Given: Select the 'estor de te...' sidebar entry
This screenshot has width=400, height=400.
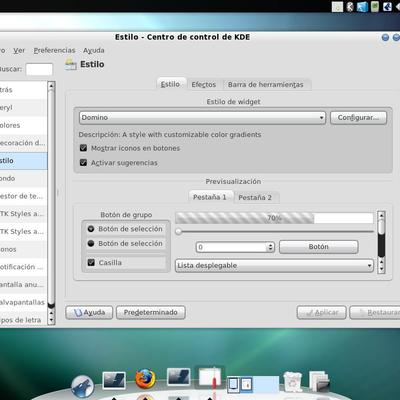Looking at the screenshot, I should [23, 196].
